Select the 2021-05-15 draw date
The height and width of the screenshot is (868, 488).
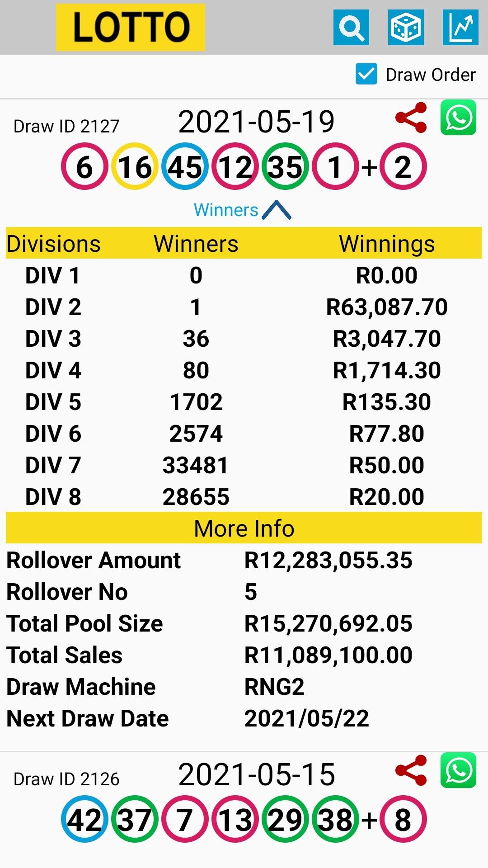pos(256,774)
